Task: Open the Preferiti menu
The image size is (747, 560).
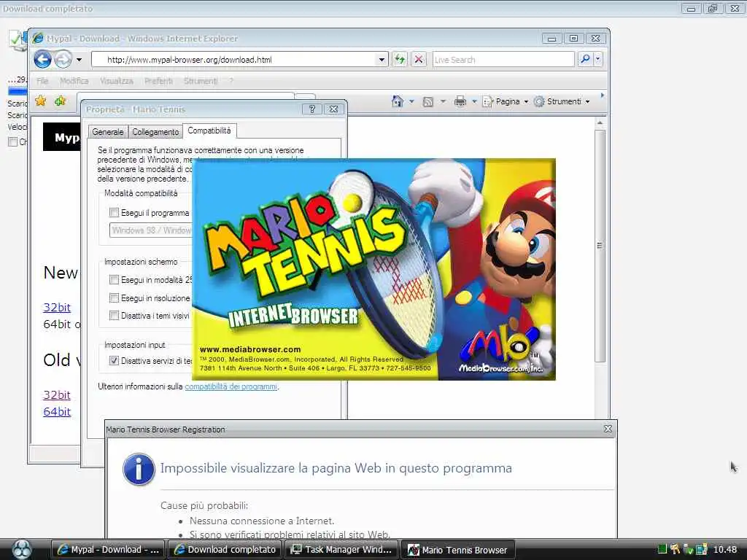Action: pos(158,81)
